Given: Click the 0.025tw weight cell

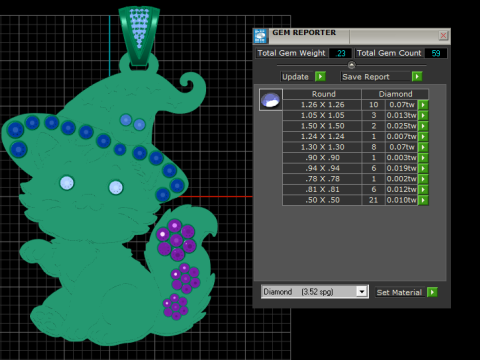Looking at the screenshot, I should 402,126.
